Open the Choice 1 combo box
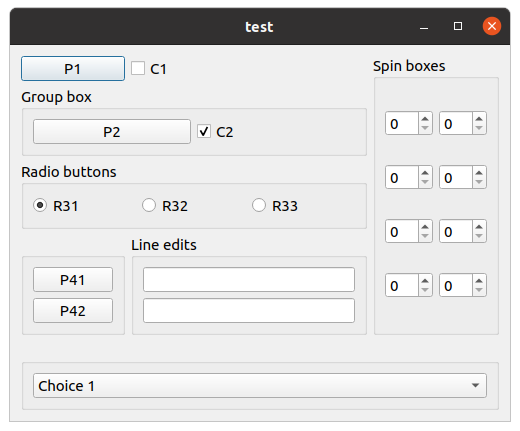Image resolution: width=520 pixels, height=431 pixels. (x=260, y=385)
